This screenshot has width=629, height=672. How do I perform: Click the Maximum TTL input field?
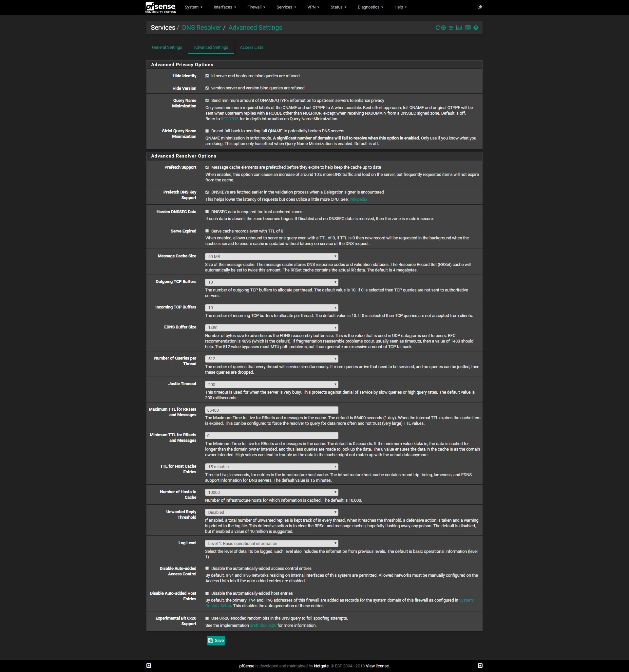coord(272,410)
